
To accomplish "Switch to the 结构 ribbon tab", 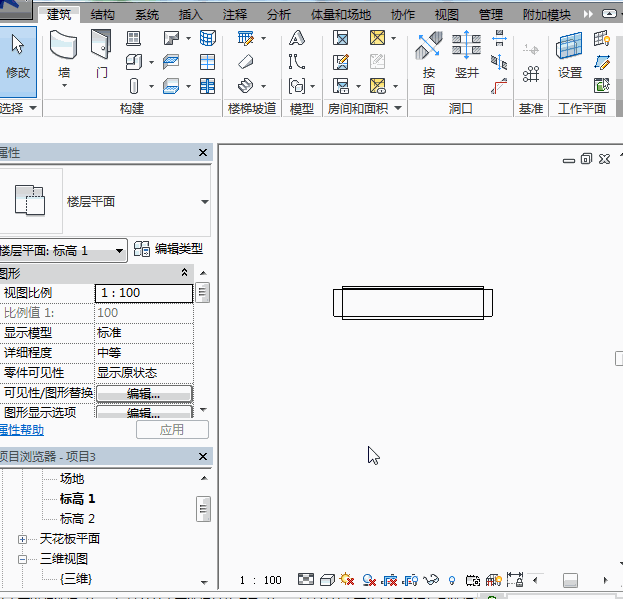I will click(102, 15).
